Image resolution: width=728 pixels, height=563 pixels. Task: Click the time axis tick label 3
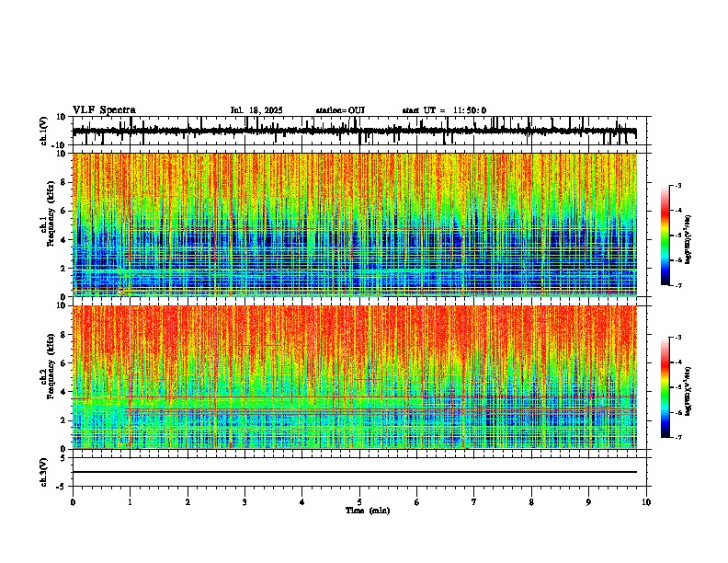245,502
